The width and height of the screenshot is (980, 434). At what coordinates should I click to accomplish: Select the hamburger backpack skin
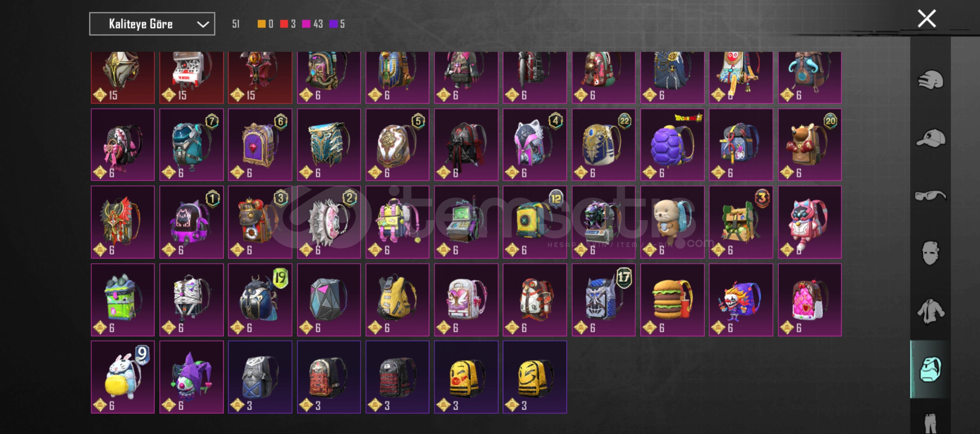coord(672,300)
